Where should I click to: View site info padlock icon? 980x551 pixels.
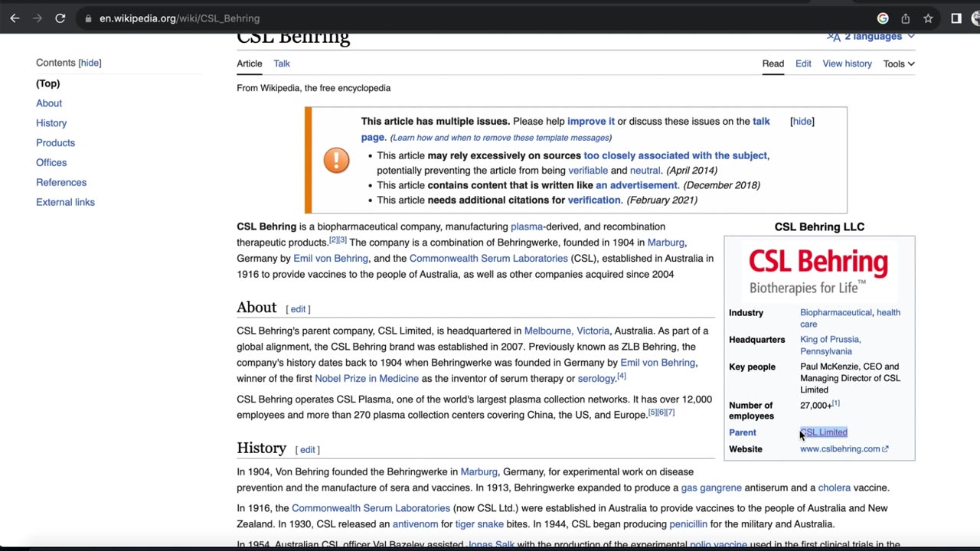(x=89, y=18)
